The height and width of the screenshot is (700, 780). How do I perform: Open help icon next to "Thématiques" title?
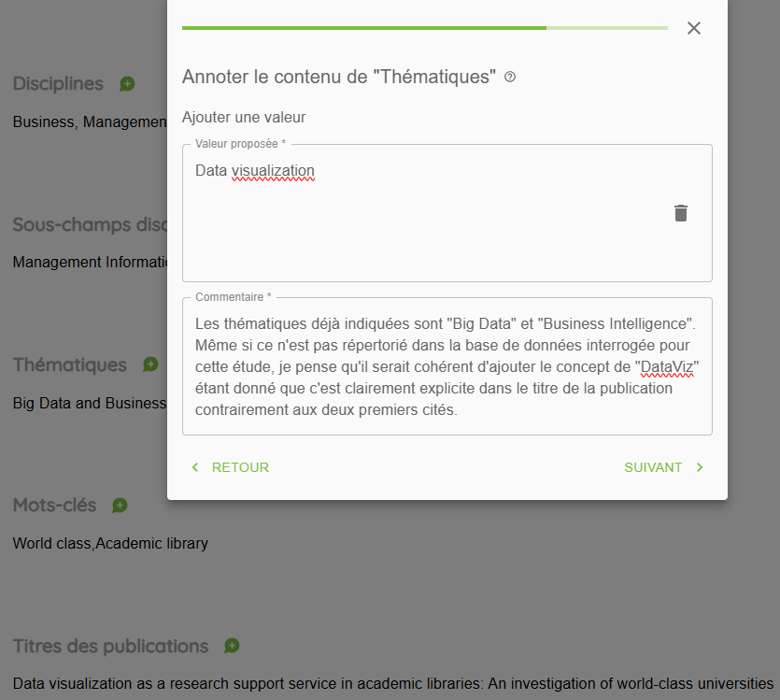[510, 78]
